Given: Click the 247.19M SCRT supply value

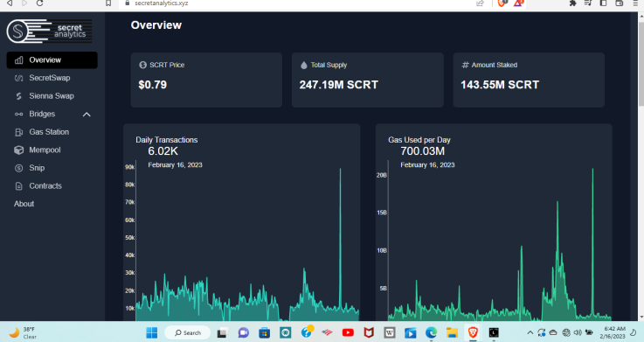Looking at the screenshot, I should pyautogui.click(x=338, y=85).
